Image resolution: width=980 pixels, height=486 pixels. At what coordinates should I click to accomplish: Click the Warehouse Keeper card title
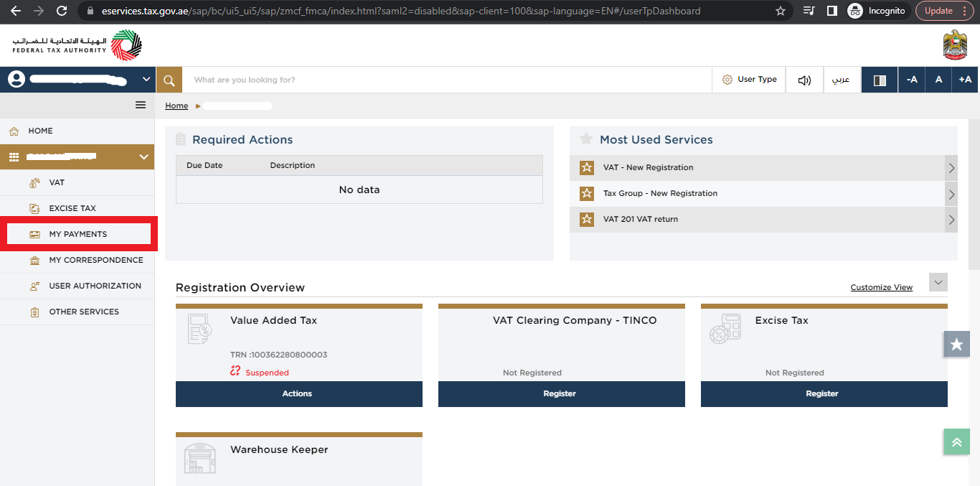click(x=279, y=449)
